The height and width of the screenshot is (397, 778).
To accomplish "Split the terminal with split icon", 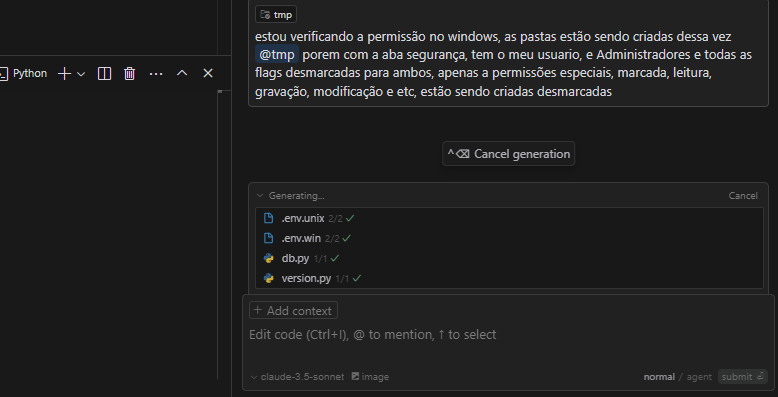I will click(104, 74).
